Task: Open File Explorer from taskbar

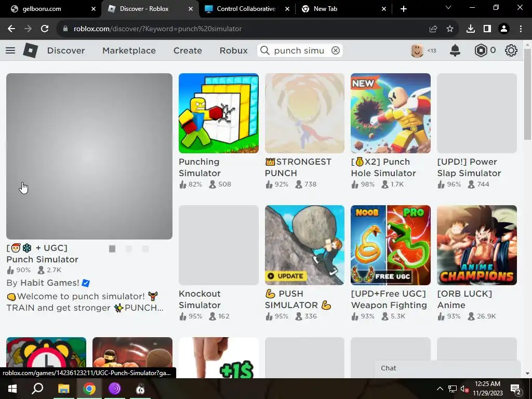Action: point(63,389)
